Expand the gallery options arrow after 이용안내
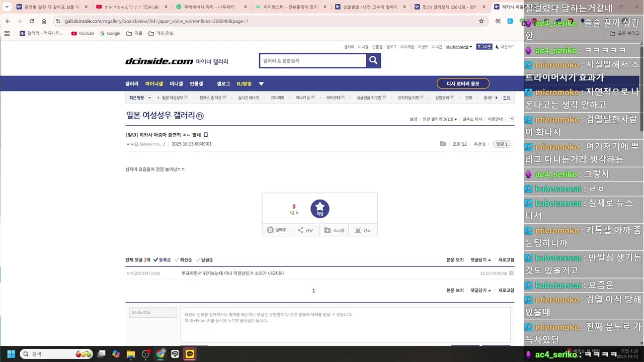The width and height of the screenshot is (644, 362). 512,119
